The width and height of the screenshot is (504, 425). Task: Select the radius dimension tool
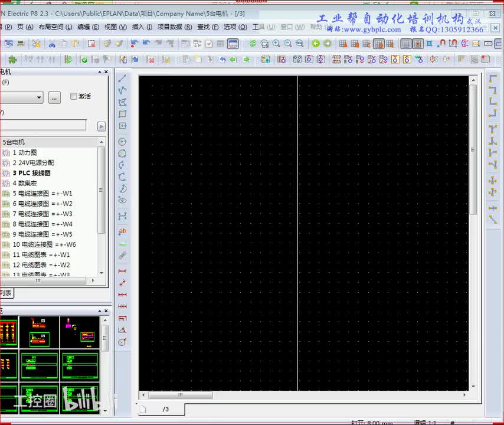pyautogui.click(x=123, y=342)
